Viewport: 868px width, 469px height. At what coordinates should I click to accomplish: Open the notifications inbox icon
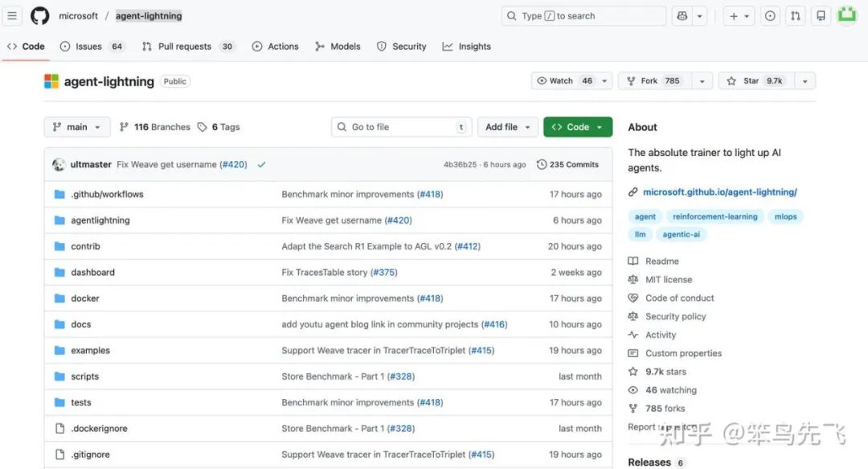click(820, 15)
